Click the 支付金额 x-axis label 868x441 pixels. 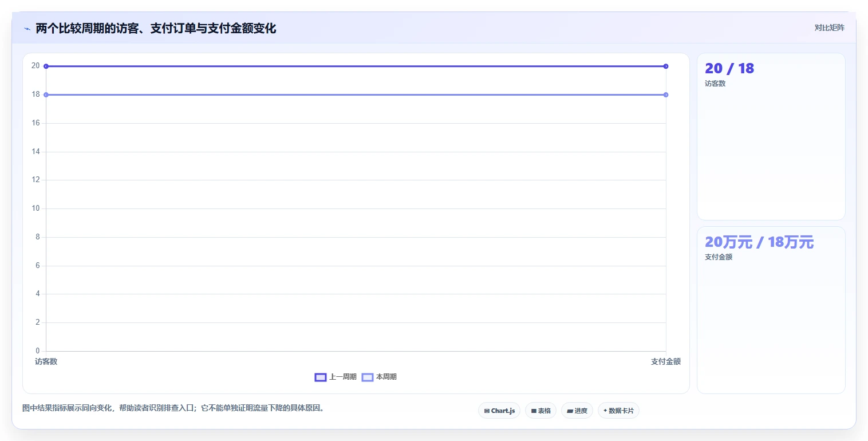[x=666, y=361]
